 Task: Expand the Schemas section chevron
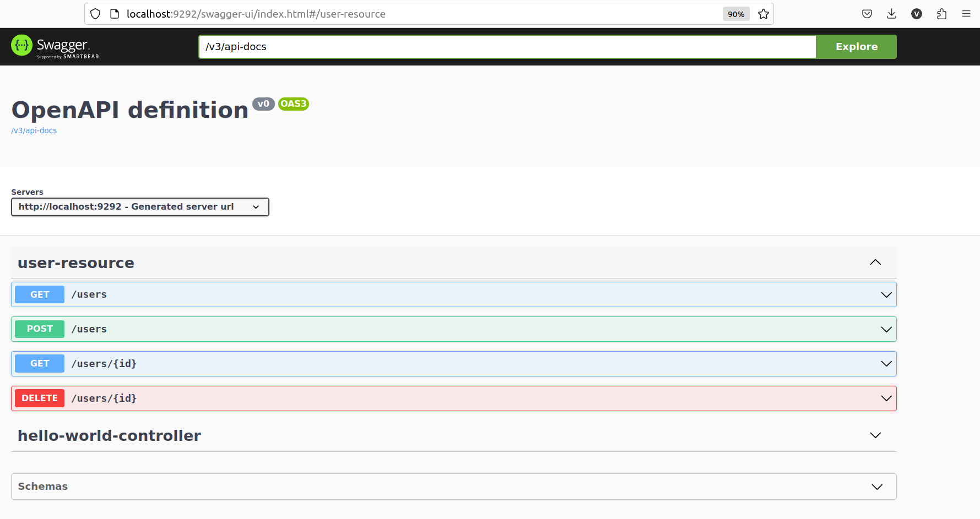[877, 487]
